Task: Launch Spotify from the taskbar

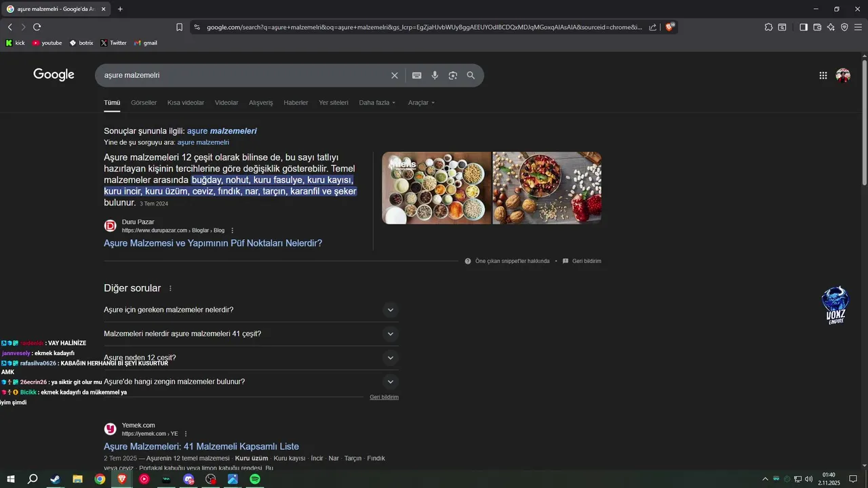Action: pos(255,479)
